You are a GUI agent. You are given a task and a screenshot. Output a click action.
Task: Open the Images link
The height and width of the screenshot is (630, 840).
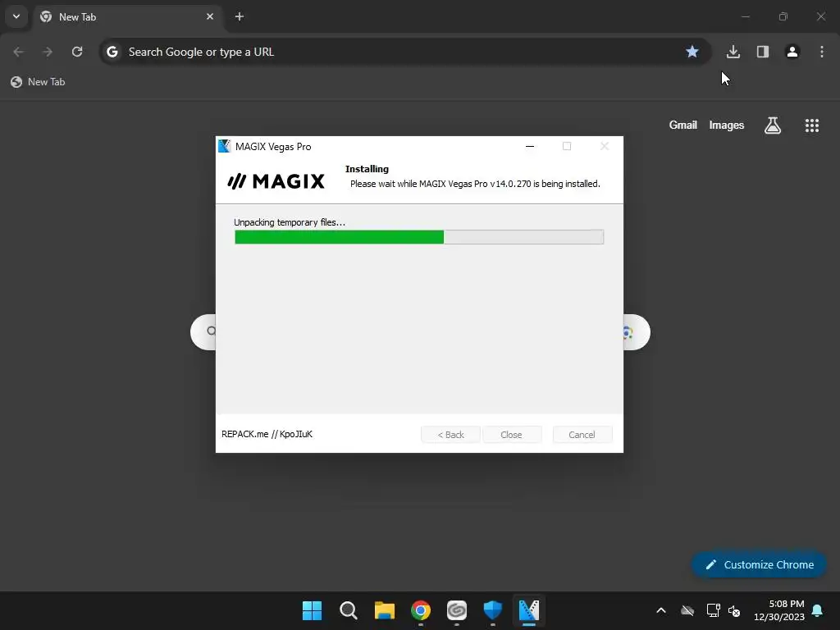[727, 125]
